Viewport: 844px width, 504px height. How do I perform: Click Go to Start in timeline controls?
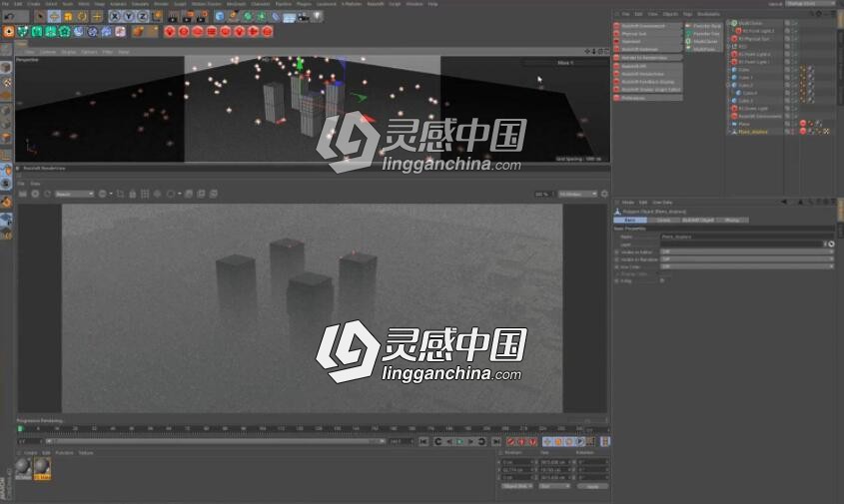click(x=423, y=441)
